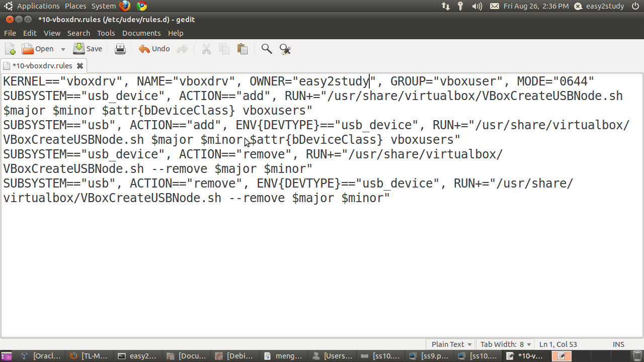Open the Documents menu

[x=141, y=33]
